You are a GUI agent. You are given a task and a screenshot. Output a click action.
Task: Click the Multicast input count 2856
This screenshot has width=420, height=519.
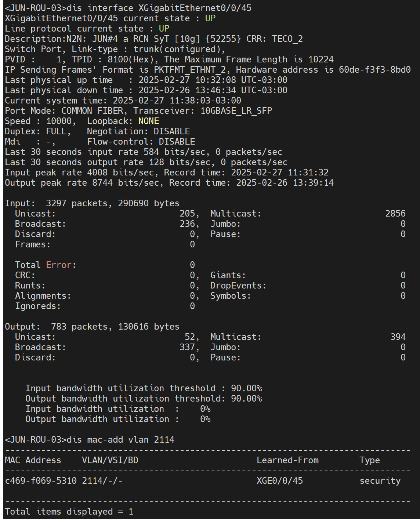395,214
